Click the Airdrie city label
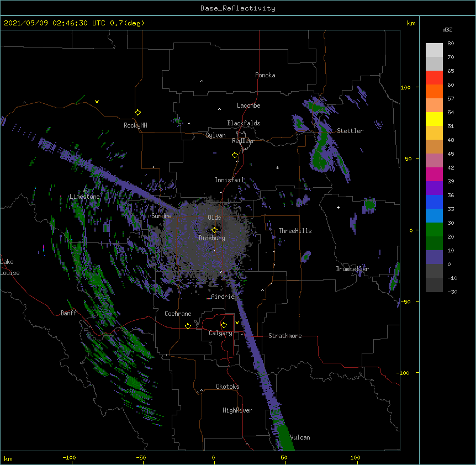Viewport: 476px width, 465px height. pos(223,297)
